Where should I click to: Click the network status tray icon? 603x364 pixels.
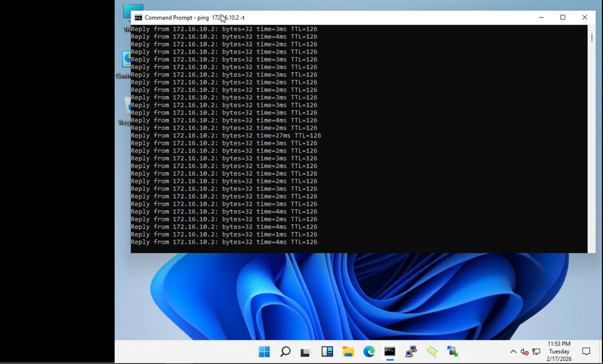[537, 352]
